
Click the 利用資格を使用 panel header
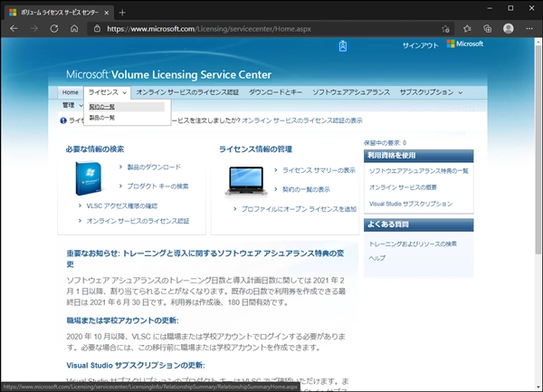[x=419, y=156]
